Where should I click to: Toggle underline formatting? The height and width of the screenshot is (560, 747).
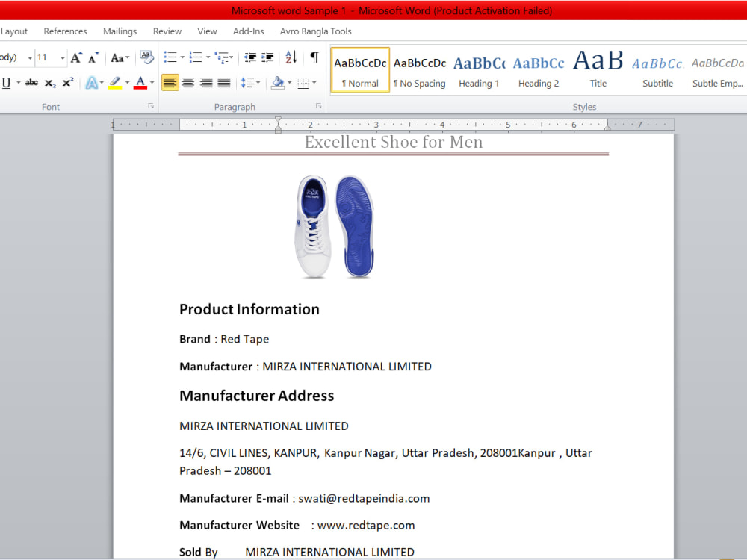pos(6,83)
